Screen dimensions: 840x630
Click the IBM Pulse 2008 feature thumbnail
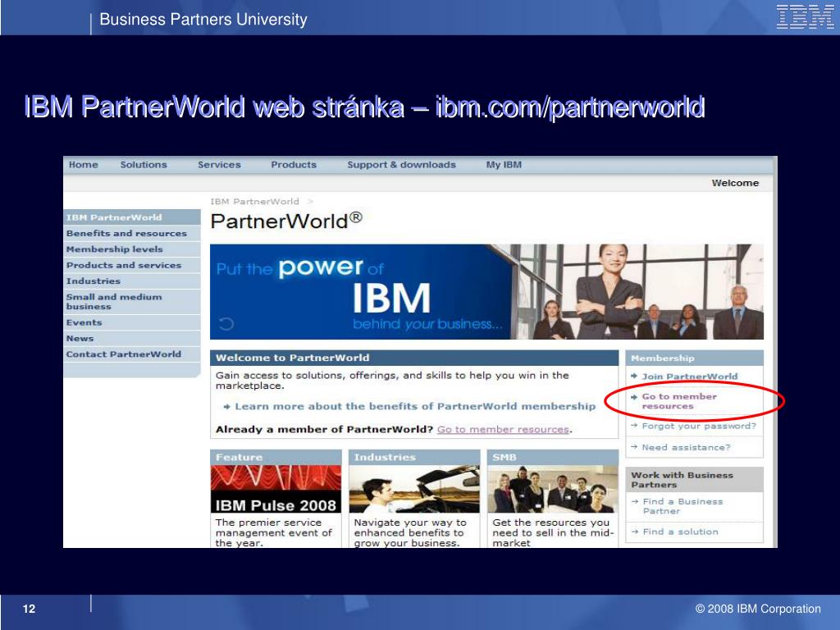click(x=276, y=489)
